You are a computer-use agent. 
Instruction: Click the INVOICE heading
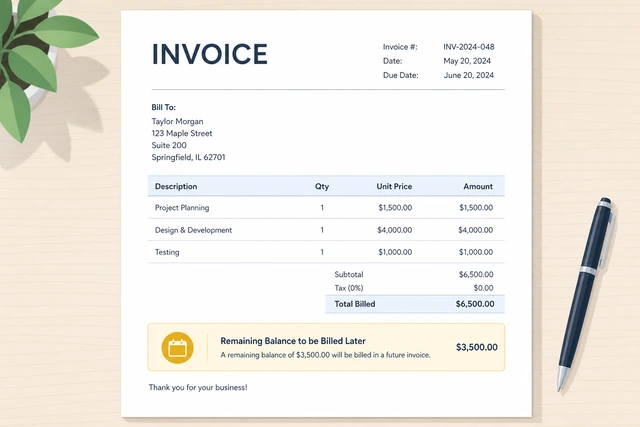(x=210, y=54)
